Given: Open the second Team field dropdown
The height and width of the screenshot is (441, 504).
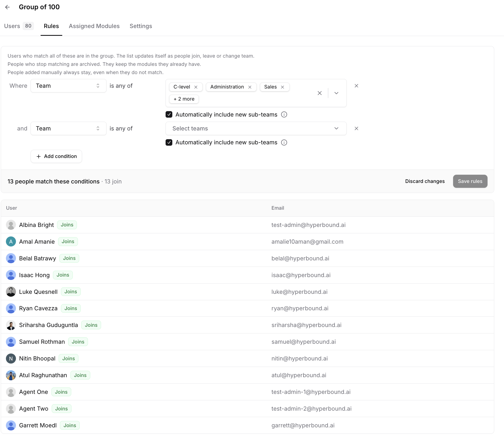Looking at the screenshot, I should click(x=68, y=128).
